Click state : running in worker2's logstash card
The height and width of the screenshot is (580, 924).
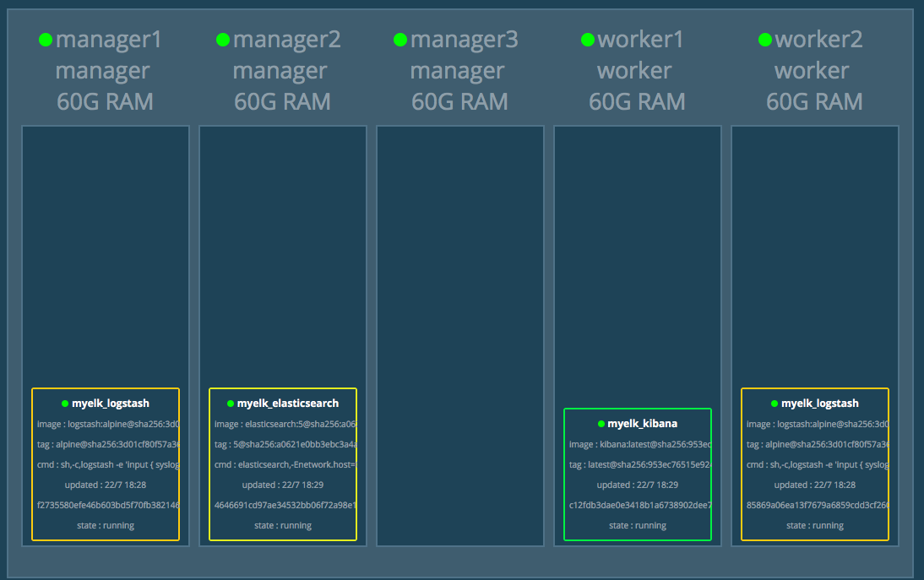(815, 526)
